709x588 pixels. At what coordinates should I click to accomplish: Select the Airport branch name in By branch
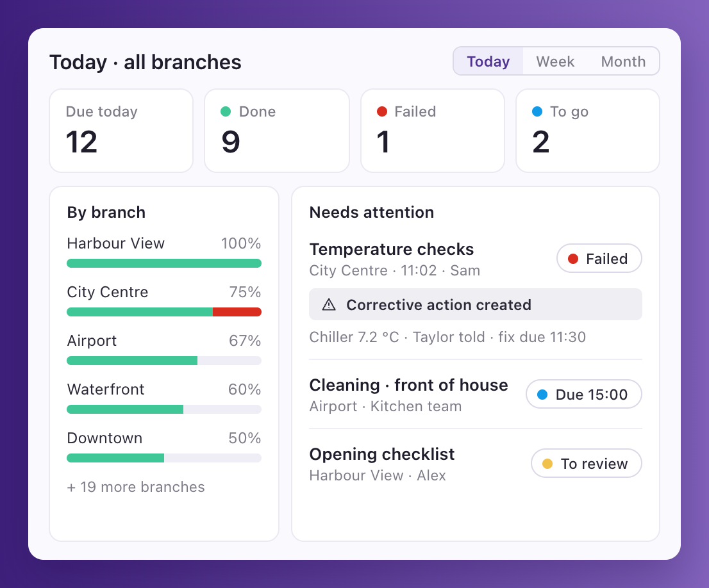click(x=92, y=341)
